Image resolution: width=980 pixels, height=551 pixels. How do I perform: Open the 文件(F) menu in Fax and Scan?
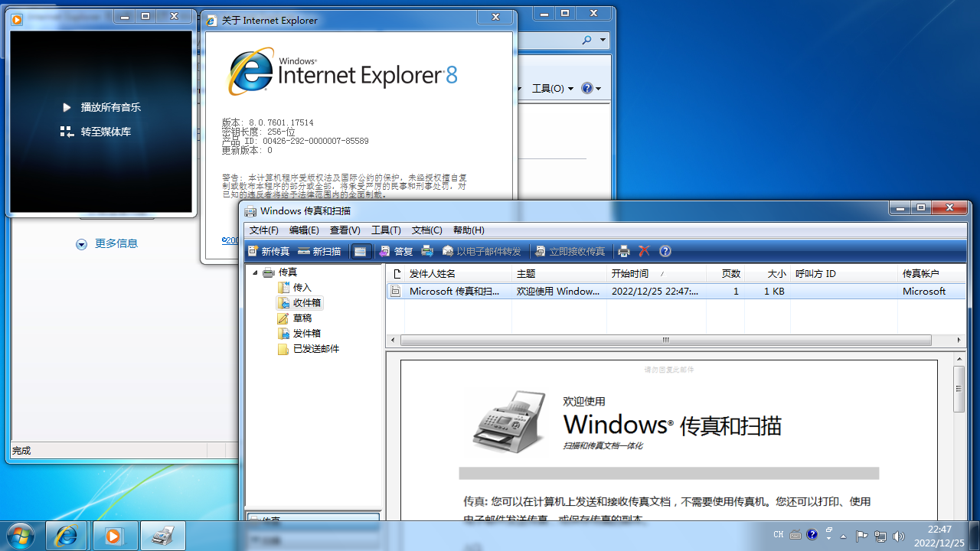tap(264, 230)
